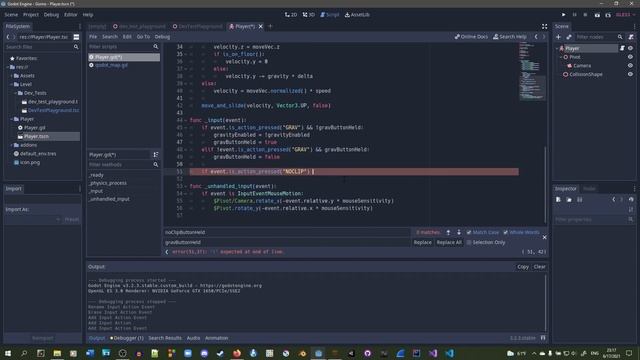Click the instance child scene link icon
The width and height of the screenshot is (640, 360).
569,37
